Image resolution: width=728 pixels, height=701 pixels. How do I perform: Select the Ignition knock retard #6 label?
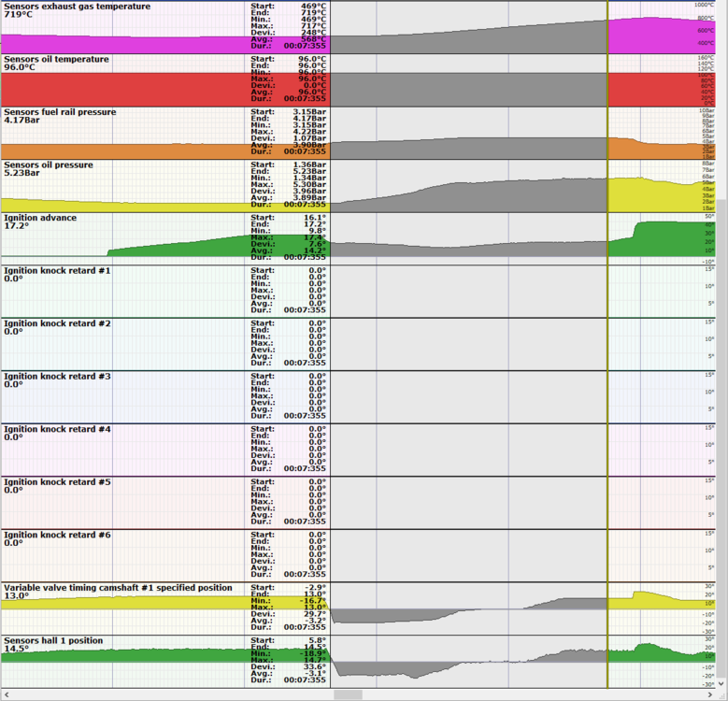tap(57, 536)
